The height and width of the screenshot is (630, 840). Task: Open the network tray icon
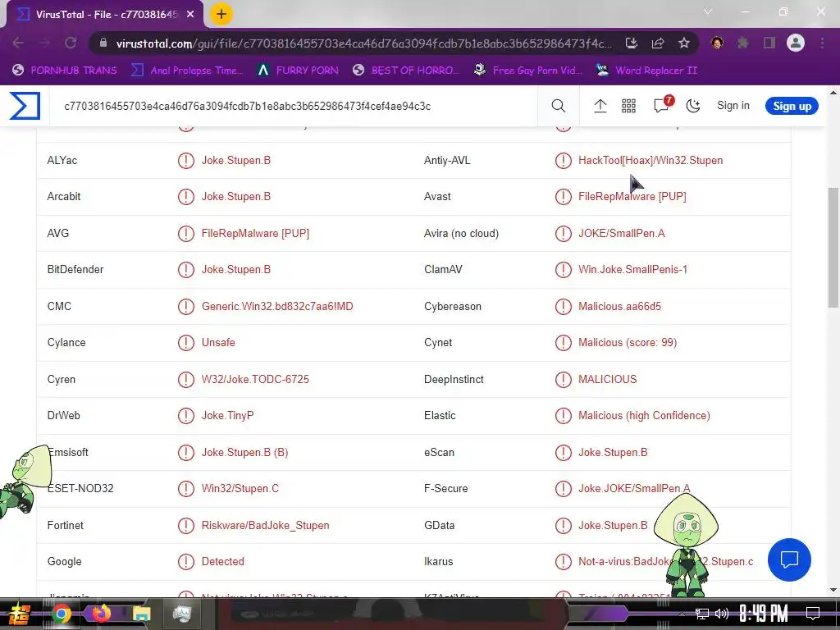pyautogui.click(x=702, y=614)
